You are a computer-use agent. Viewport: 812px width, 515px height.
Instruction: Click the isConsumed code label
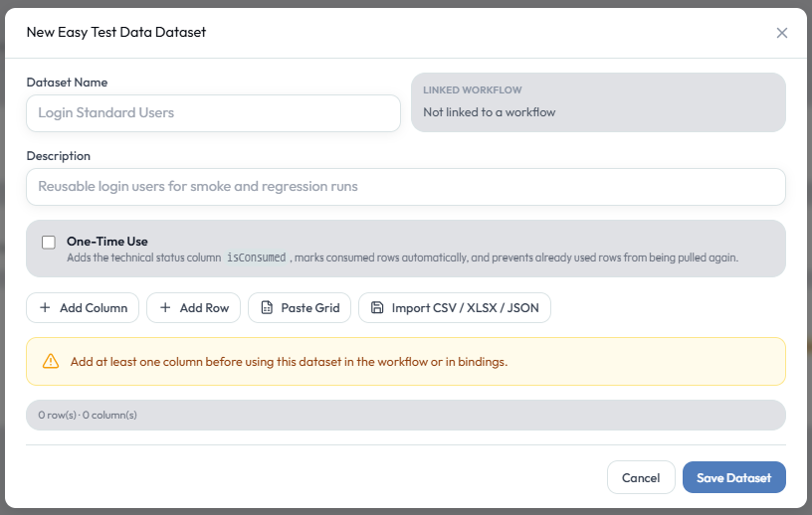point(257,257)
